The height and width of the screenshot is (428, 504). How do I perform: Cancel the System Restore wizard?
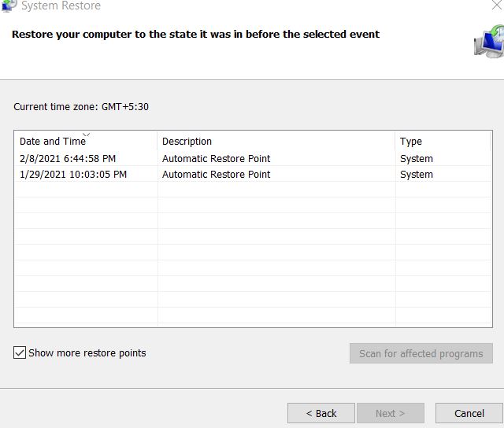[469, 413]
